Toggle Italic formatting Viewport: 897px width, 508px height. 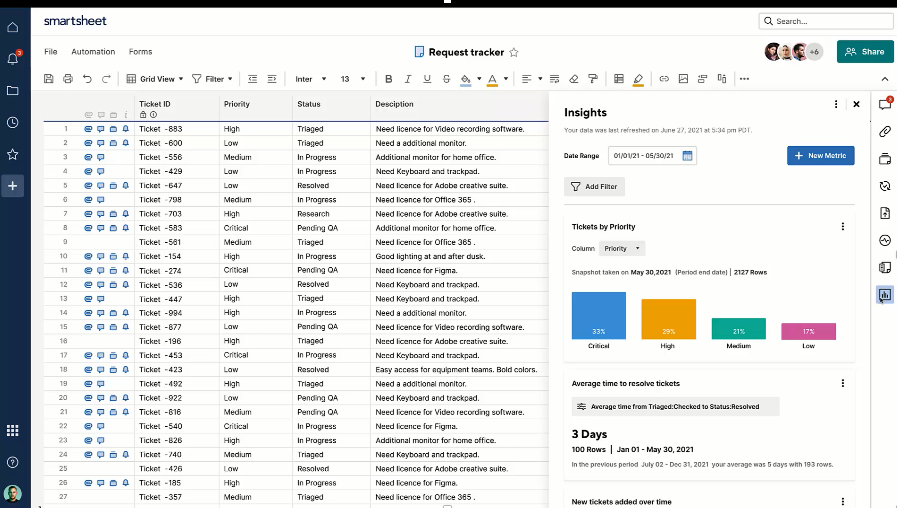[x=408, y=79]
